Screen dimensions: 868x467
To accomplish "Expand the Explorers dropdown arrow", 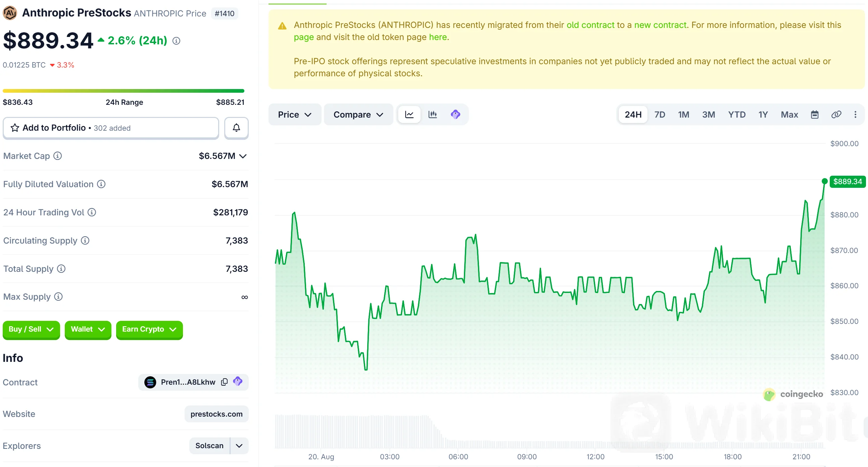I will [239, 446].
